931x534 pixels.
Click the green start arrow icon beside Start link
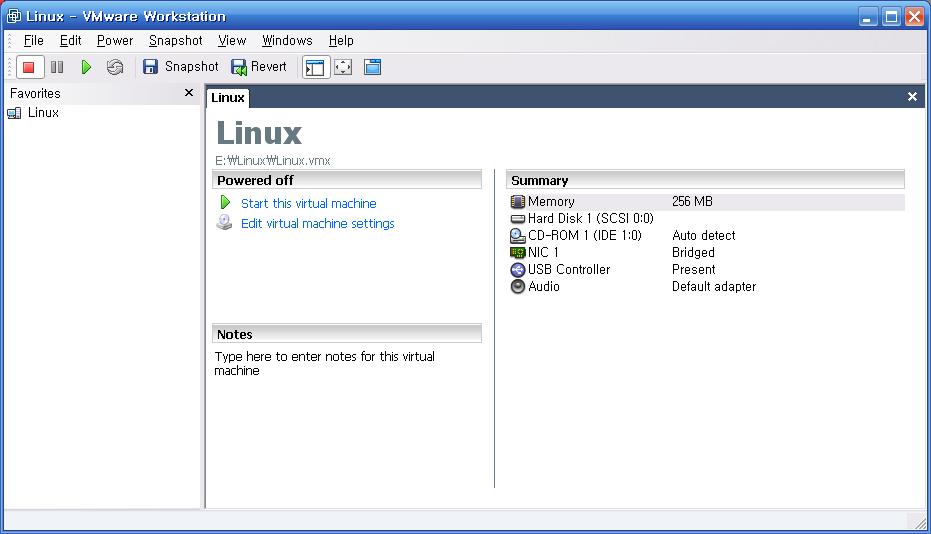click(x=225, y=203)
